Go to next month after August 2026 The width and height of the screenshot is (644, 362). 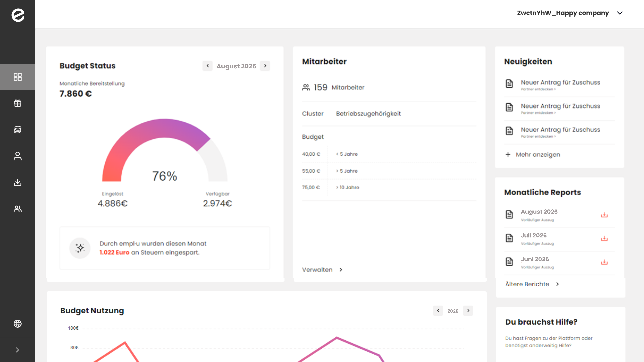tap(265, 66)
